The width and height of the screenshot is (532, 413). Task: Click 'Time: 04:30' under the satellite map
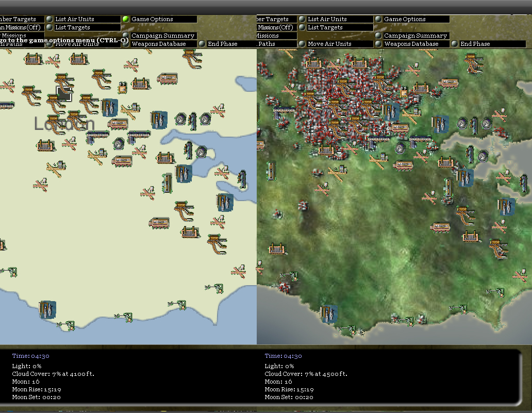283,356
